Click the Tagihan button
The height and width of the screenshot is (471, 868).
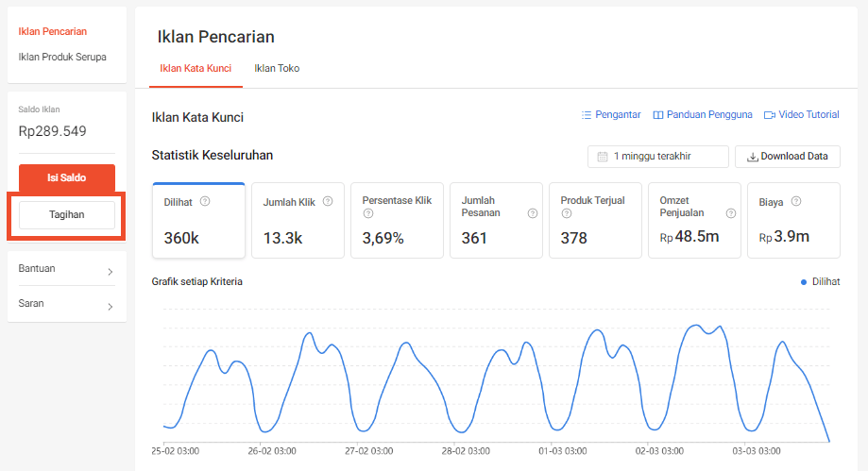[x=67, y=215]
